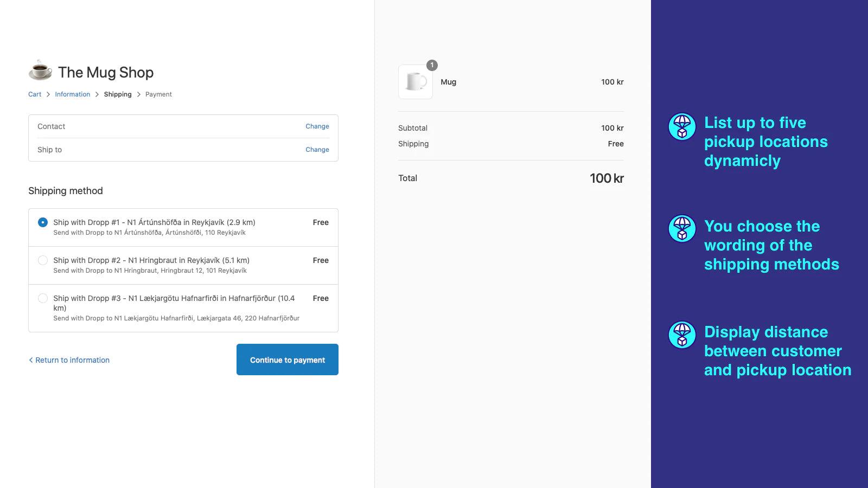The height and width of the screenshot is (488, 868).
Task: Click the Mug product thumbnail
Action: pos(416,82)
